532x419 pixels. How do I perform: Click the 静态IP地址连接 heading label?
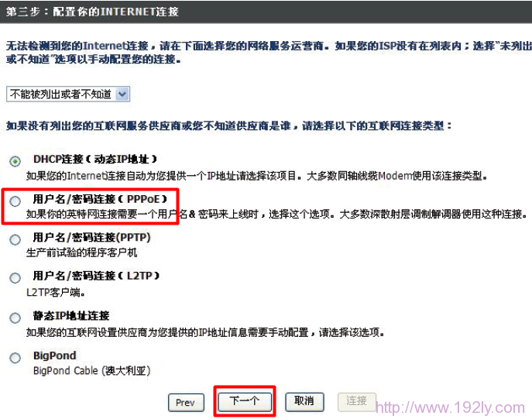coord(71,316)
